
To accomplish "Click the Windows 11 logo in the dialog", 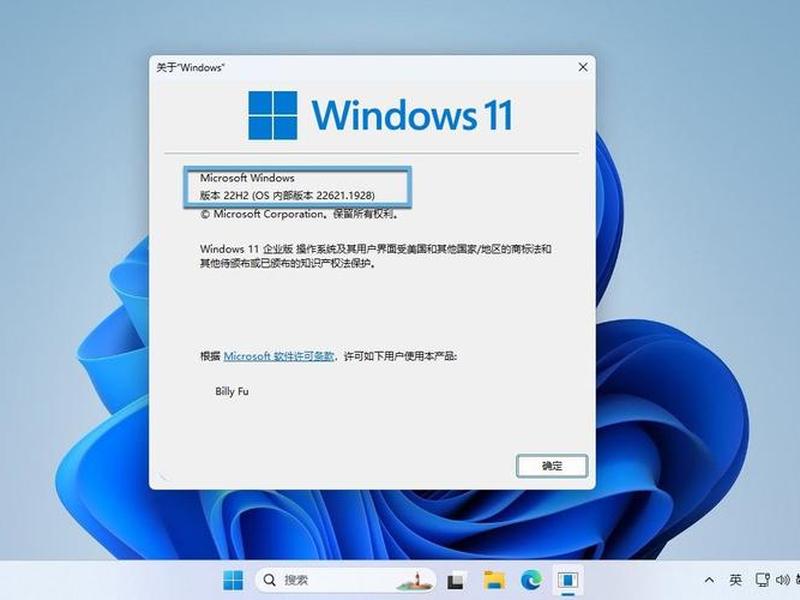I will [380, 115].
